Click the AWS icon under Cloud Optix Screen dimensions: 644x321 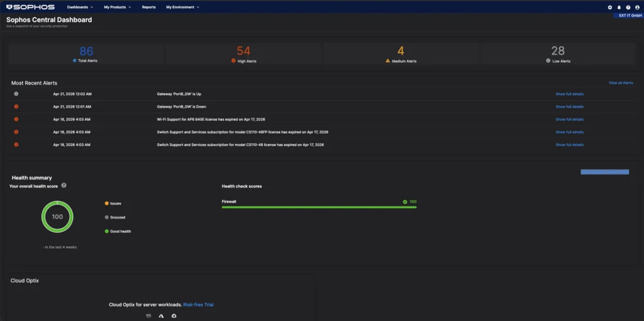coord(148,316)
